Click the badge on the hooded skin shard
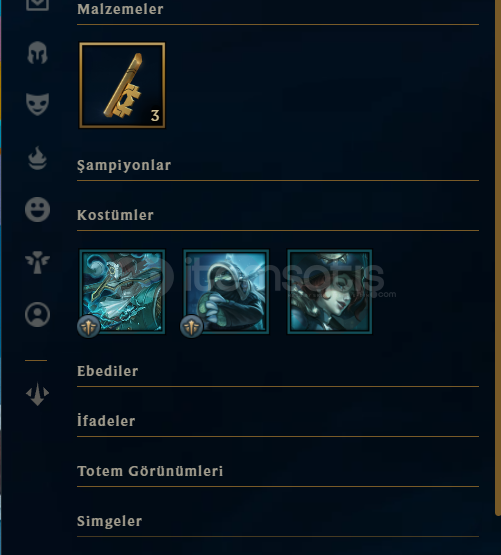Image resolution: width=501 pixels, height=555 pixels. (x=192, y=326)
